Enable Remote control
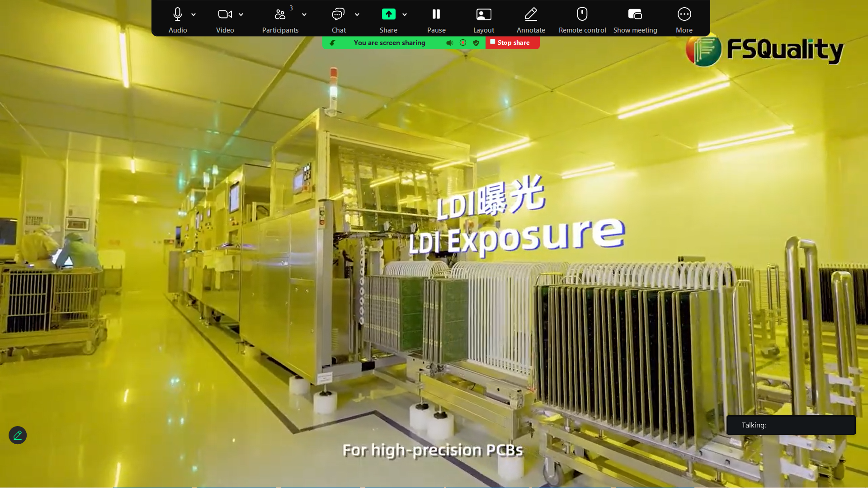 tap(582, 14)
